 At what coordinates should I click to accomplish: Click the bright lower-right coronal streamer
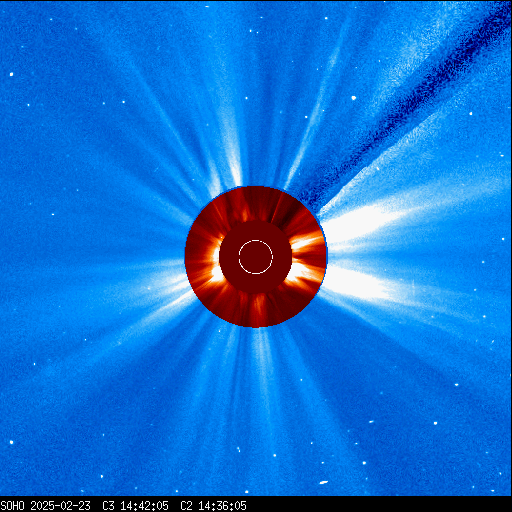(360, 283)
